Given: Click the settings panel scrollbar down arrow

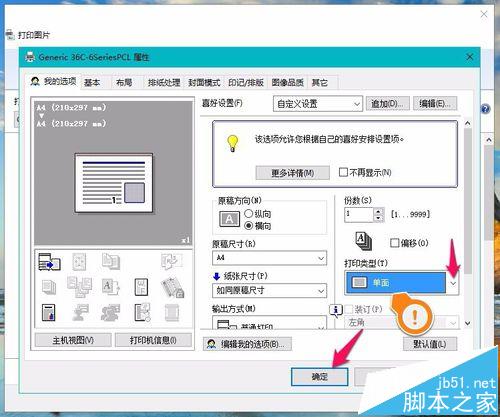Looking at the screenshot, I should [468, 323].
